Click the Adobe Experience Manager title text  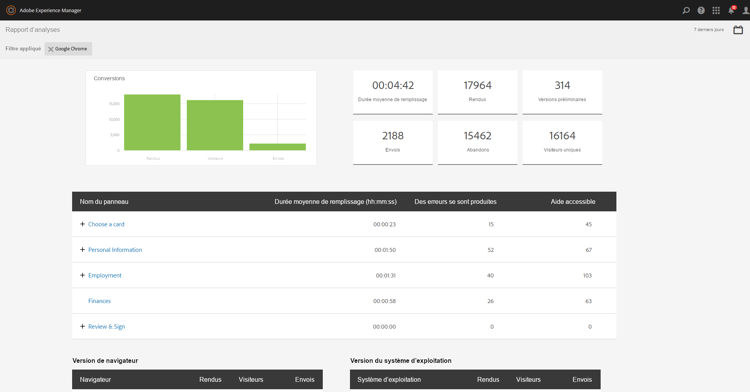50,10
